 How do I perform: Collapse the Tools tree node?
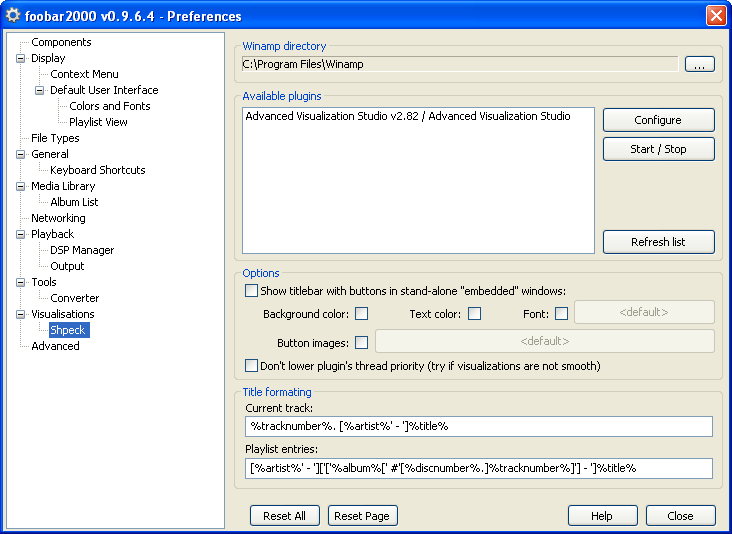coord(21,282)
